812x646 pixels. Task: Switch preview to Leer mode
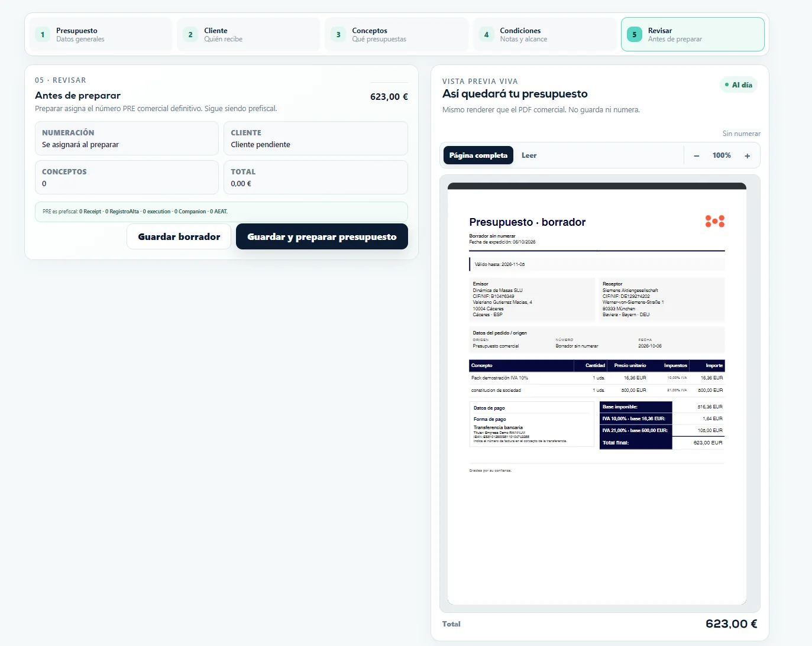529,155
